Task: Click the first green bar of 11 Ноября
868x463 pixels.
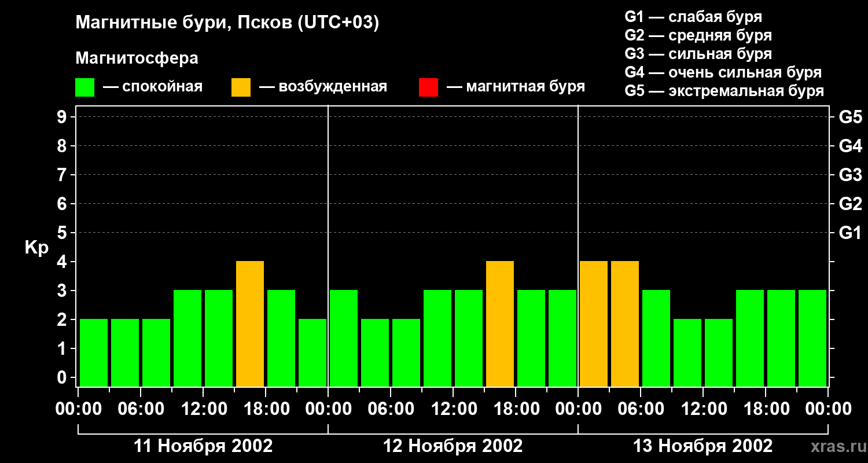Action: pyautogui.click(x=94, y=352)
